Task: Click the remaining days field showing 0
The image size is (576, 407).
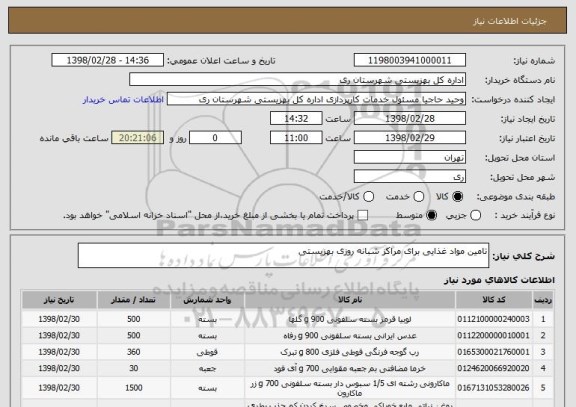Action: (215, 138)
